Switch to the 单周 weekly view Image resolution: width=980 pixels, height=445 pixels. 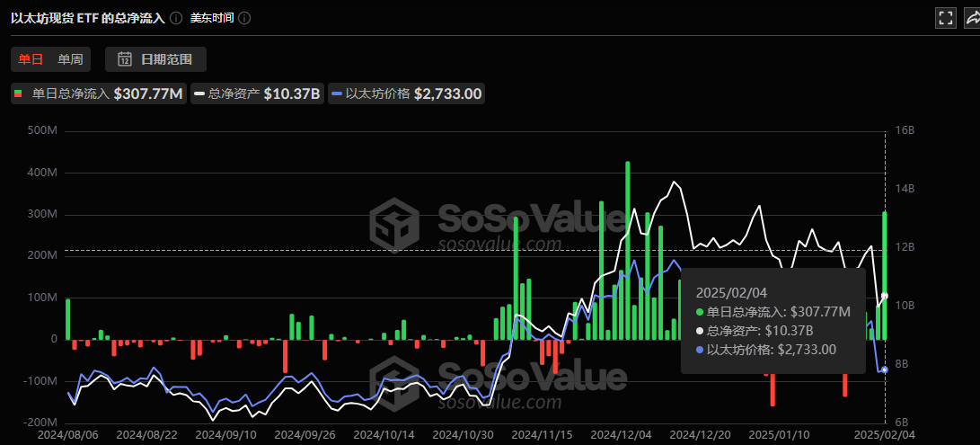click(70, 59)
